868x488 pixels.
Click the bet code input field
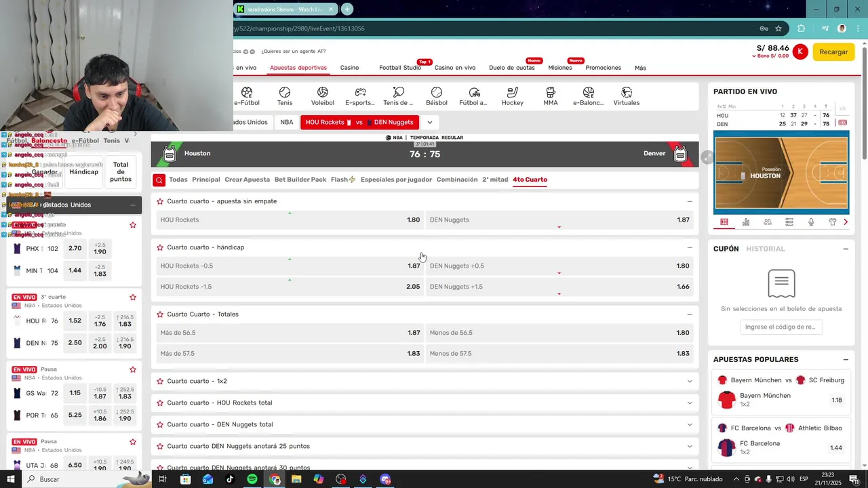point(781,327)
